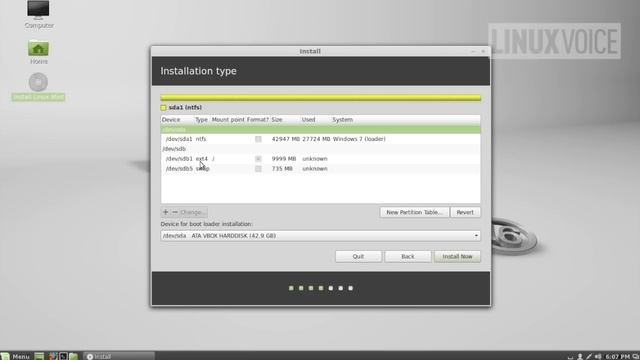Launch Firefox from the panel
Image resolution: width=640 pixels, height=360 pixels.
click(53, 356)
